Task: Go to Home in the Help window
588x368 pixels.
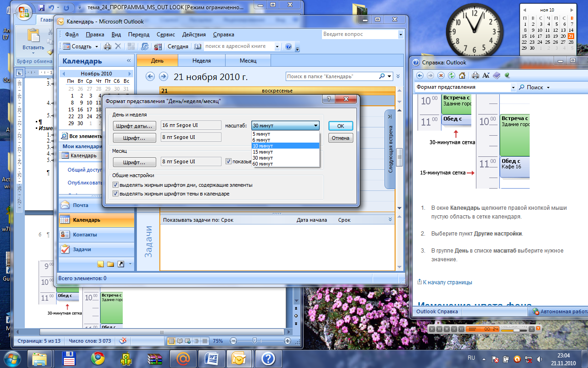Action: pyautogui.click(x=462, y=75)
